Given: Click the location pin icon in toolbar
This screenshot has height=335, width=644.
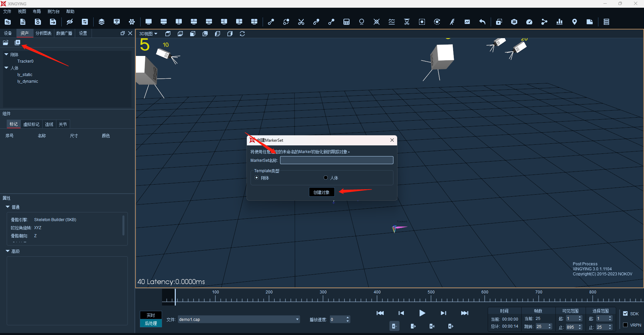Looking at the screenshot, I should pyautogui.click(x=575, y=22).
